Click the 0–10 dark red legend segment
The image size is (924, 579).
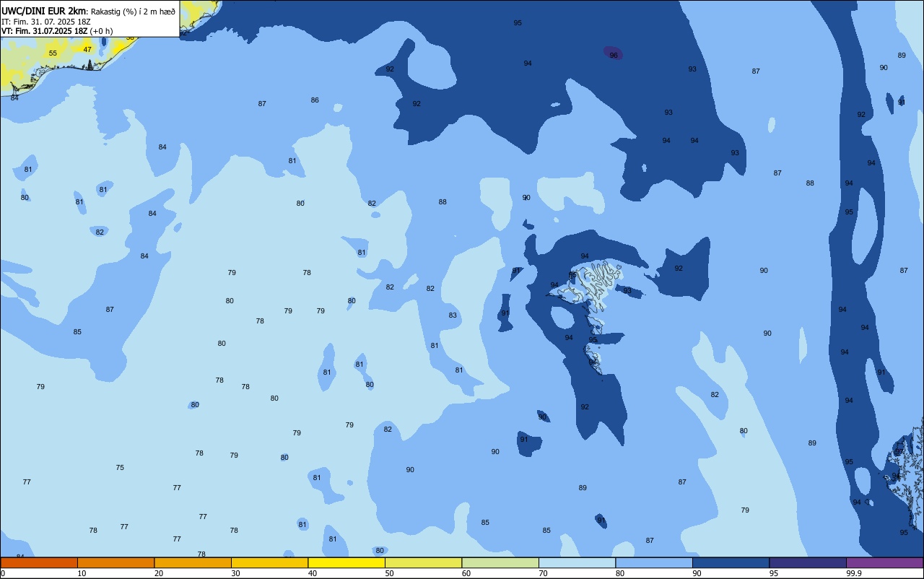tap(39, 562)
